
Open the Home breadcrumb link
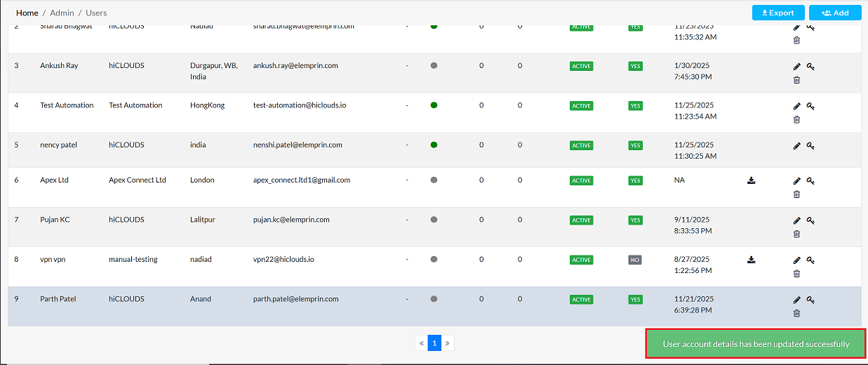[27, 13]
